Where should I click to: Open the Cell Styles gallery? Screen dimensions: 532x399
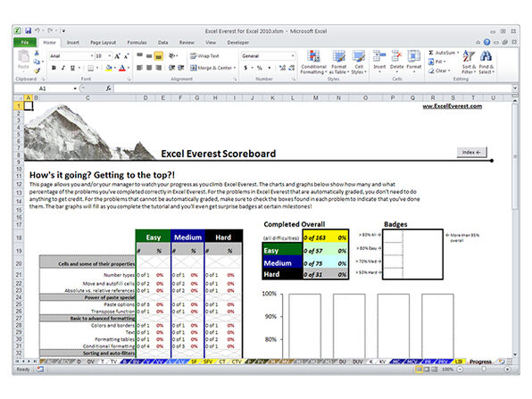coord(359,62)
